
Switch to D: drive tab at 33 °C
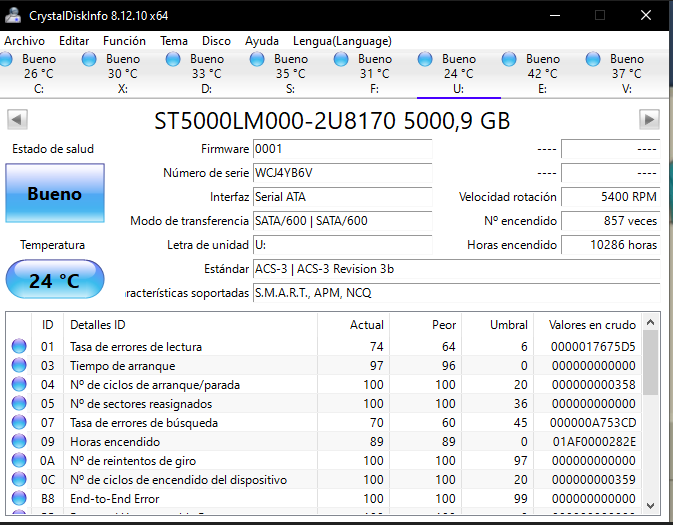pyautogui.click(x=207, y=74)
